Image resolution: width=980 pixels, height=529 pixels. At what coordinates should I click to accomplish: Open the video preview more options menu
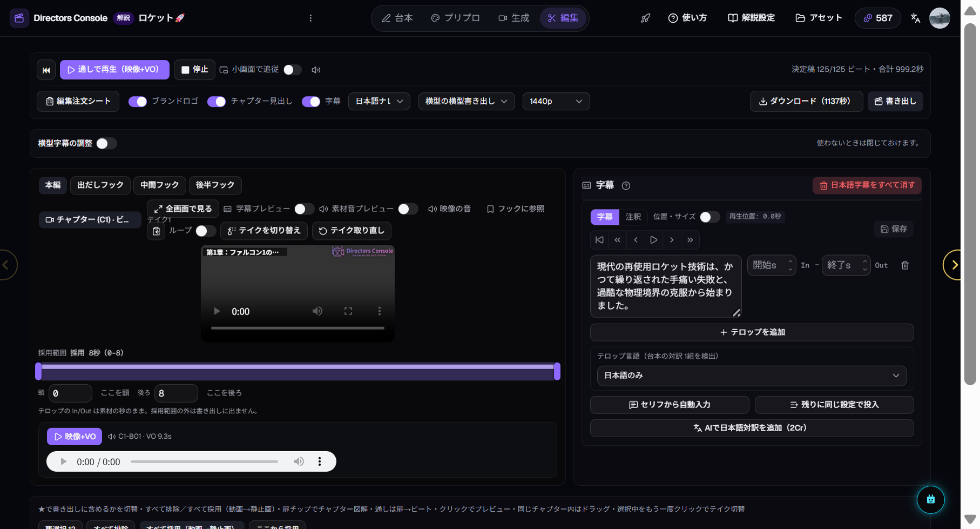click(380, 311)
